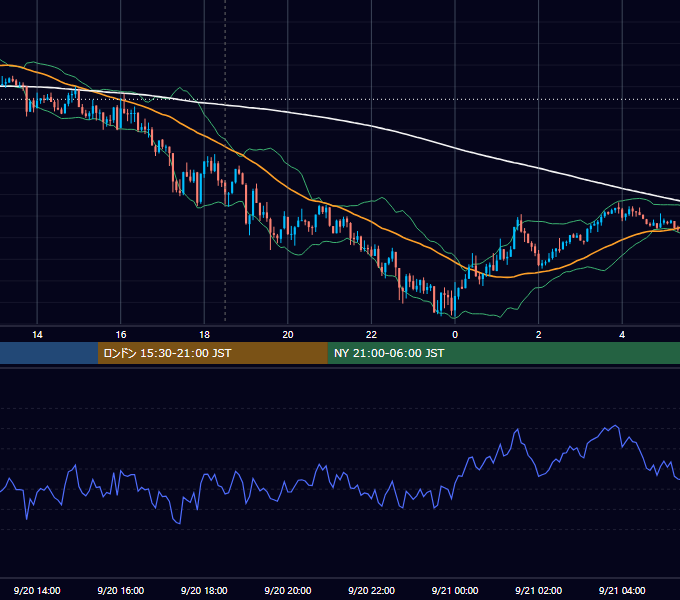
Task: Click the 9/21 04:00 label on the oscillator axis
Action: point(622,590)
